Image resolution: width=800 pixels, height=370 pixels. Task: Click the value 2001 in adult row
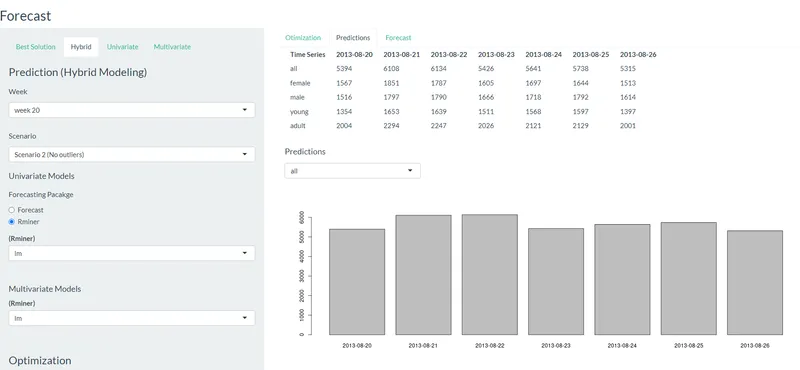(x=628, y=126)
